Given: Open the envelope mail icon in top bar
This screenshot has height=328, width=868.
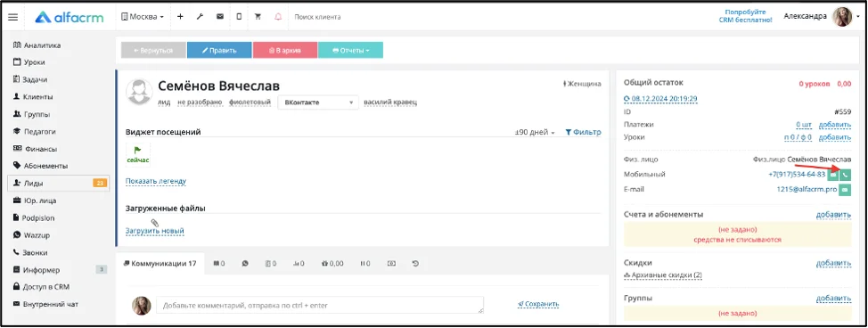Looking at the screenshot, I should (220, 17).
